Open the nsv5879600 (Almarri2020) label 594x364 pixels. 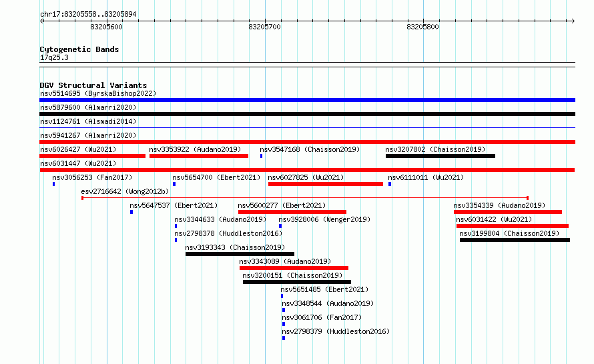tap(88, 107)
